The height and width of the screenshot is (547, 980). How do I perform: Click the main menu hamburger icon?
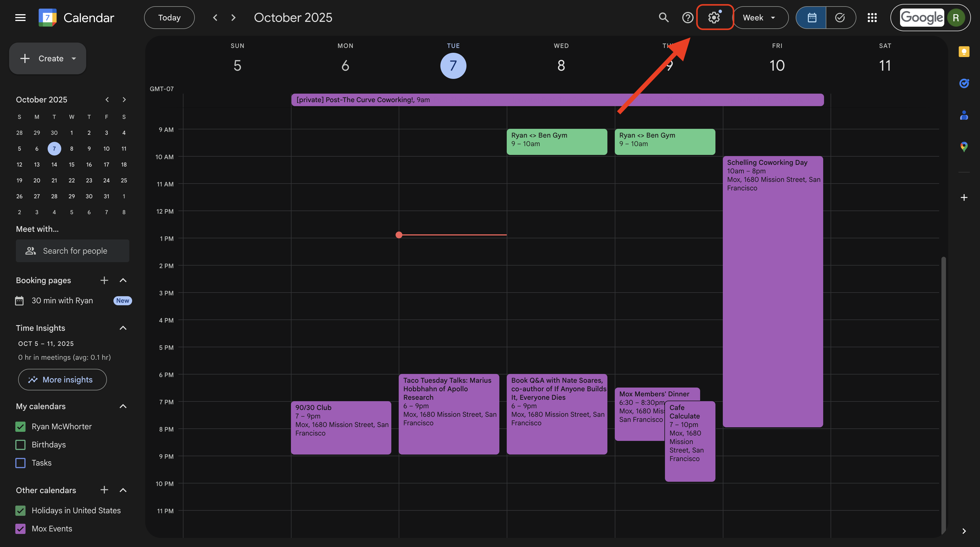pyautogui.click(x=20, y=18)
